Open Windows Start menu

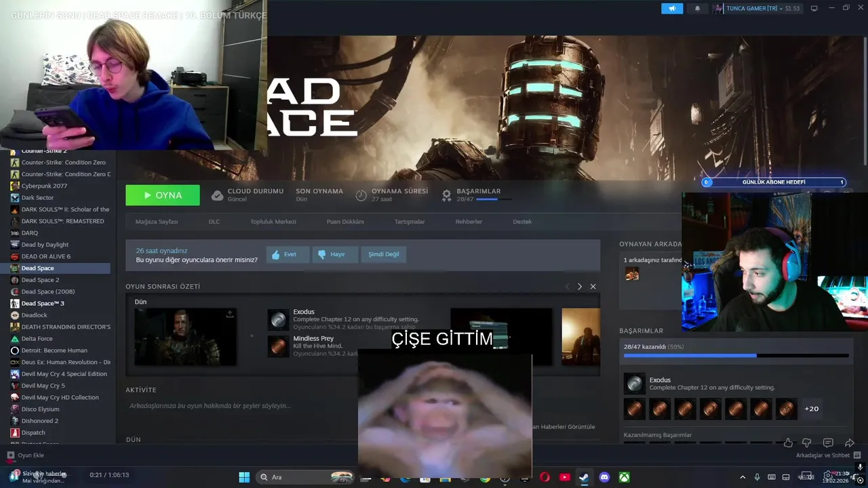tap(244, 477)
